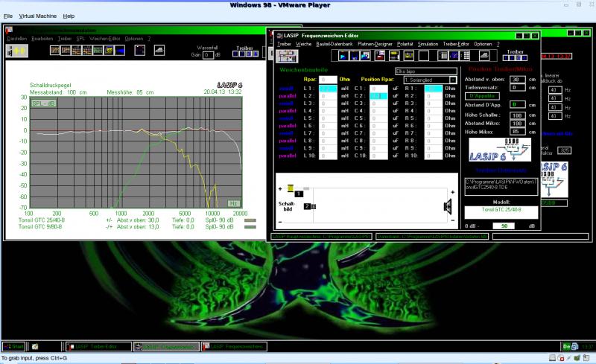Click the yellow circuit board icon in editor toolbar

tap(409, 56)
